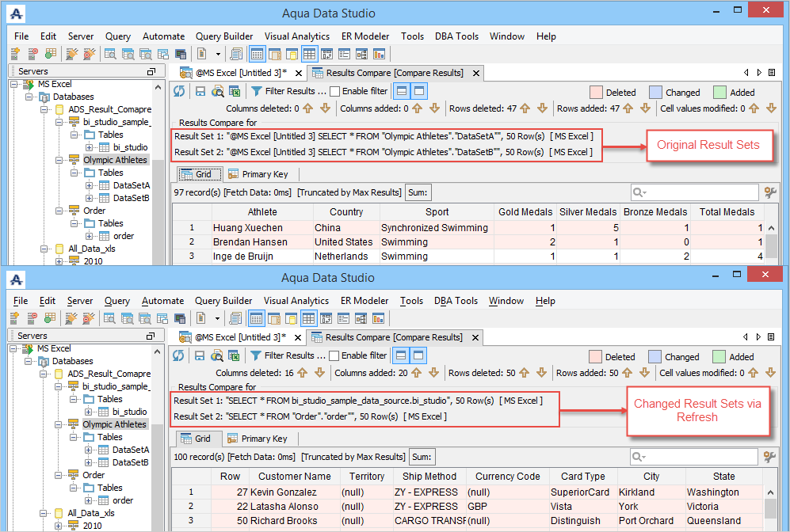Viewport: 790px width, 532px height.
Task: Open Filter Results funnel in the lower window
Action: (x=256, y=355)
